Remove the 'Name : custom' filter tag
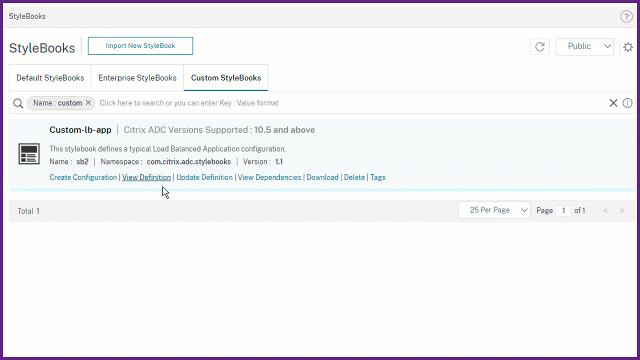640x360 pixels. (x=88, y=103)
